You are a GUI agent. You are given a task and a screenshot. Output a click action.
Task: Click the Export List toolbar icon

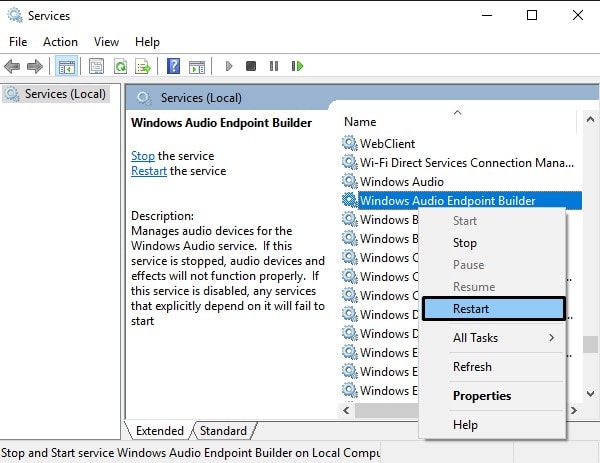[142, 66]
